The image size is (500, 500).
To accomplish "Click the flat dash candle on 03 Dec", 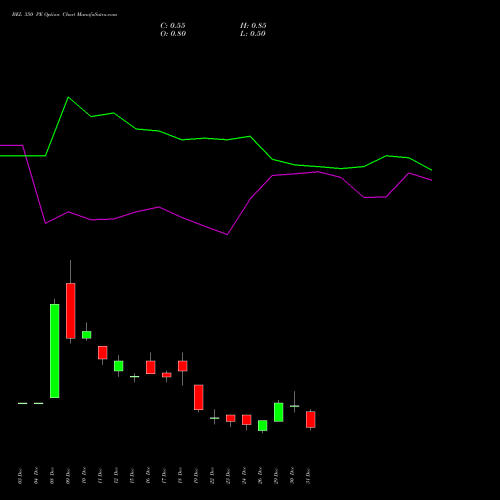I will click(23, 403).
